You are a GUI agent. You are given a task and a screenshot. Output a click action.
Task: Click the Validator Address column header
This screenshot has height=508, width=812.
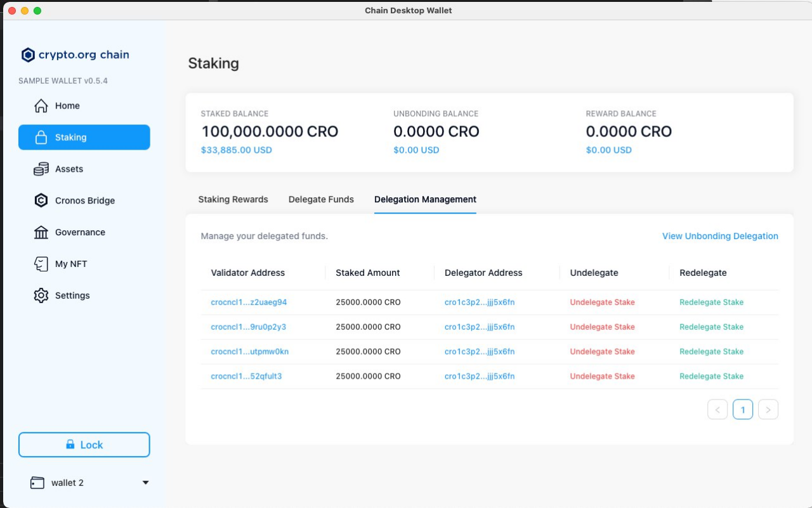pyautogui.click(x=248, y=273)
